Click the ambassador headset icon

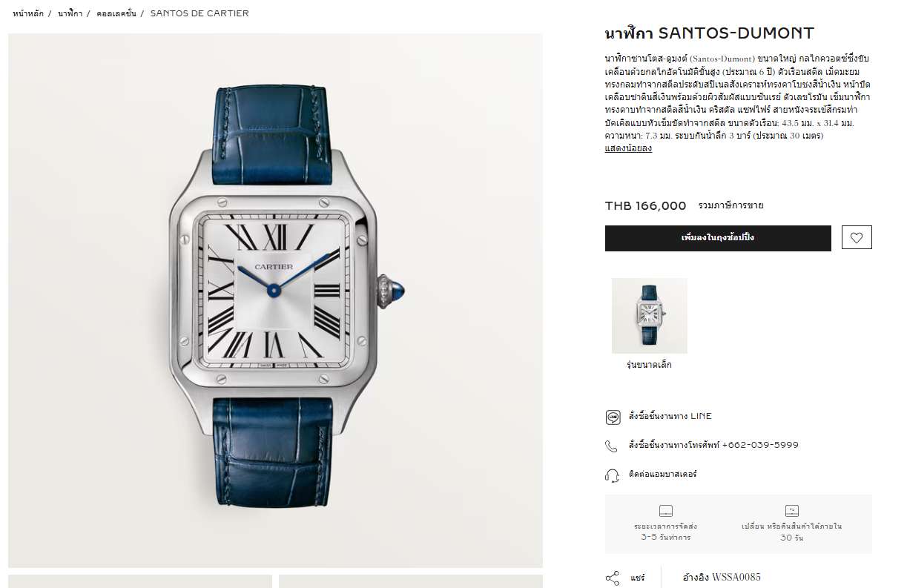[x=612, y=475]
